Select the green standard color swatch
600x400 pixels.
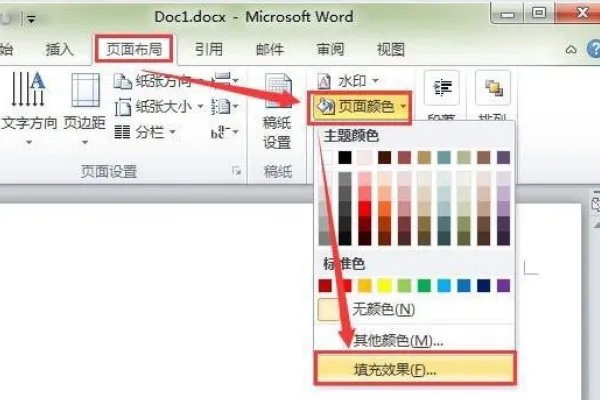[x=424, y=286]
